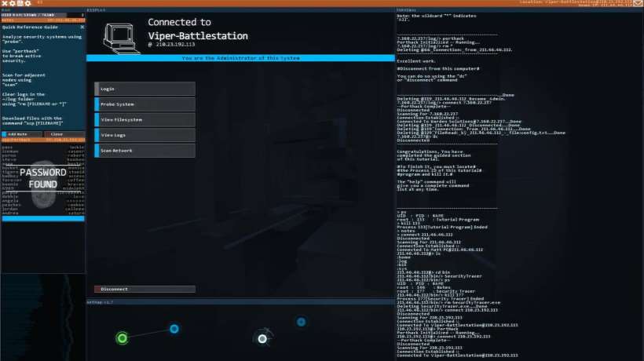
Task: Open View Filesystem
Action: point(145,119)
